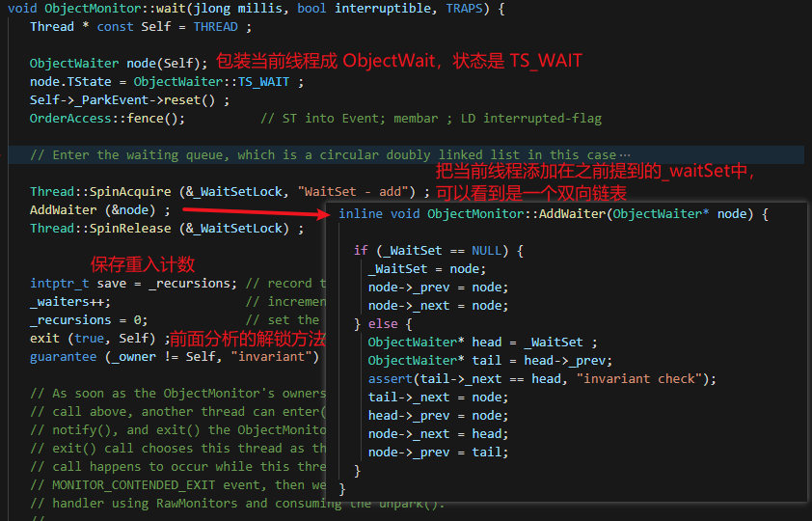Click the tail->_next = node line
This screenshot has height=521, width=812.
(x=438, y=398)
